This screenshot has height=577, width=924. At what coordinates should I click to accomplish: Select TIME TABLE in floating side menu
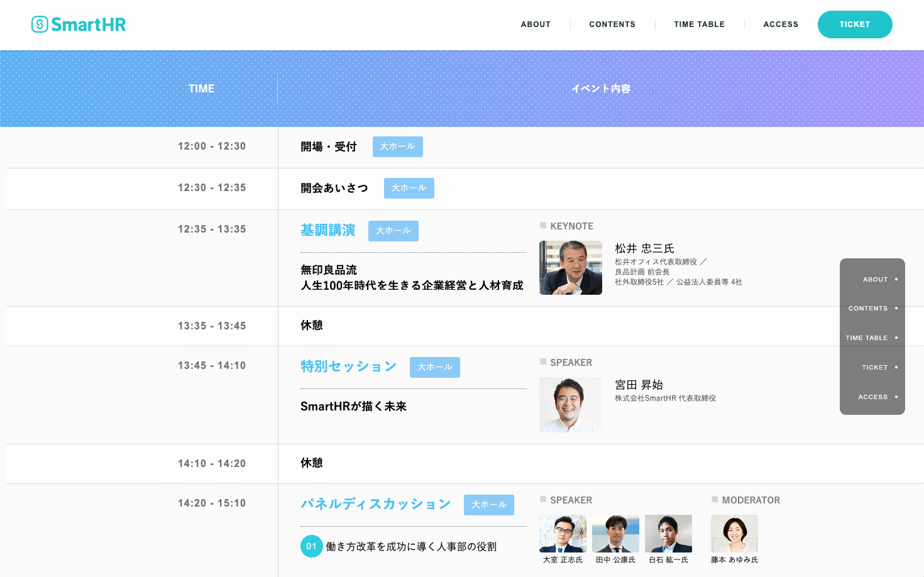point(867,338)
